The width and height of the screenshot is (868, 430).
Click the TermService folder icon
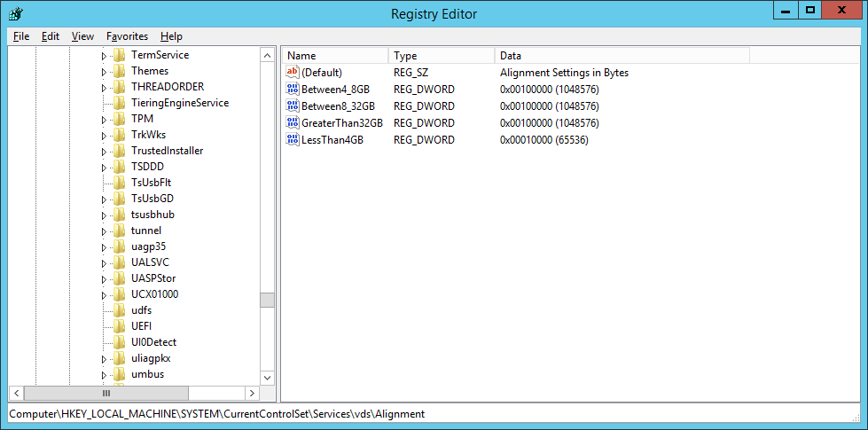pyautogui.click(x=119, y=55)
